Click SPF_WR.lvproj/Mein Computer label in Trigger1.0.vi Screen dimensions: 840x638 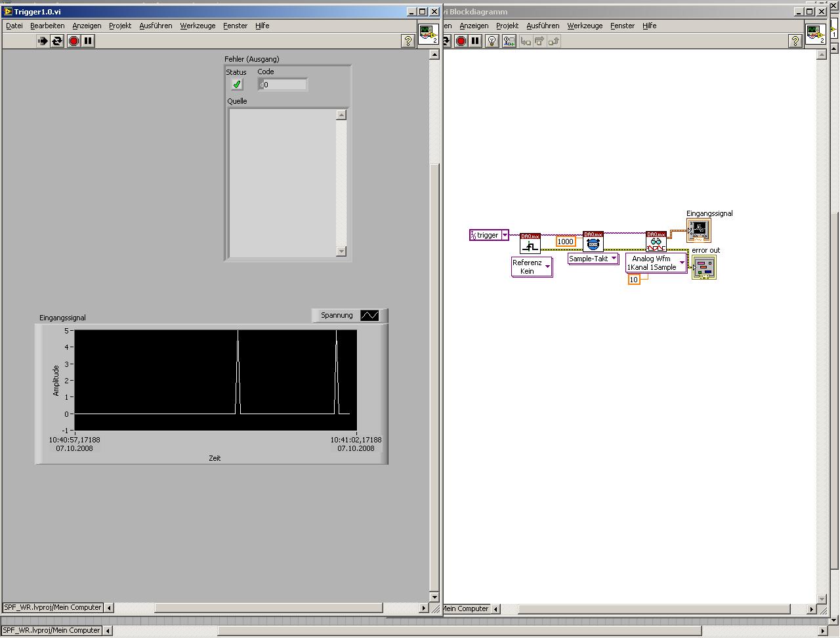(x=52, y=608)
